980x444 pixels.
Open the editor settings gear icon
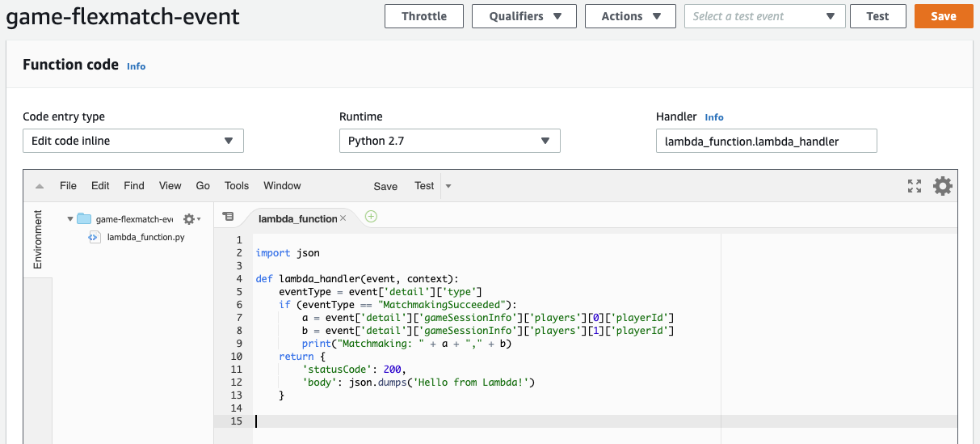pyautogui.click(x=942, y=186)
